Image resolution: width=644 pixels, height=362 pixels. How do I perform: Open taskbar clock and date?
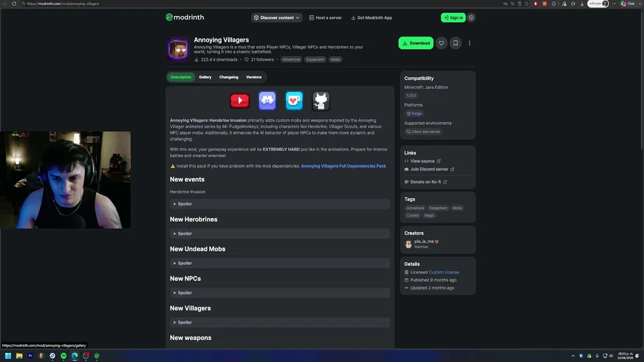pos(624,356)
